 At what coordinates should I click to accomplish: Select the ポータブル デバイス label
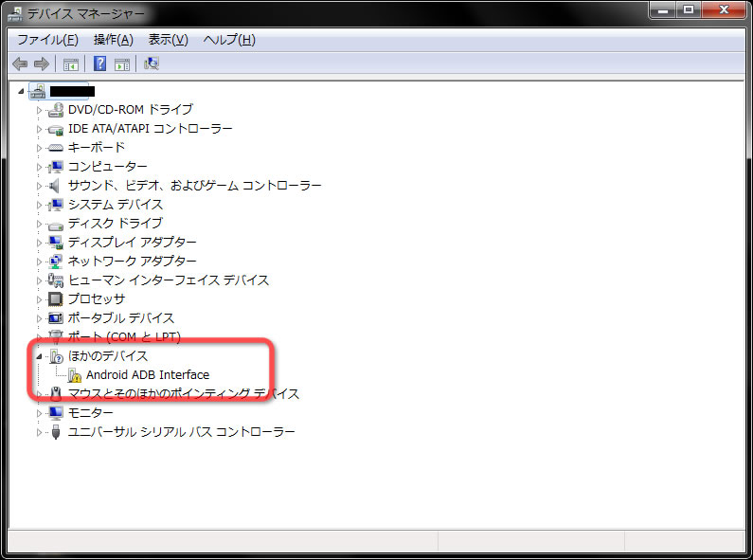(x=121, y=318)
